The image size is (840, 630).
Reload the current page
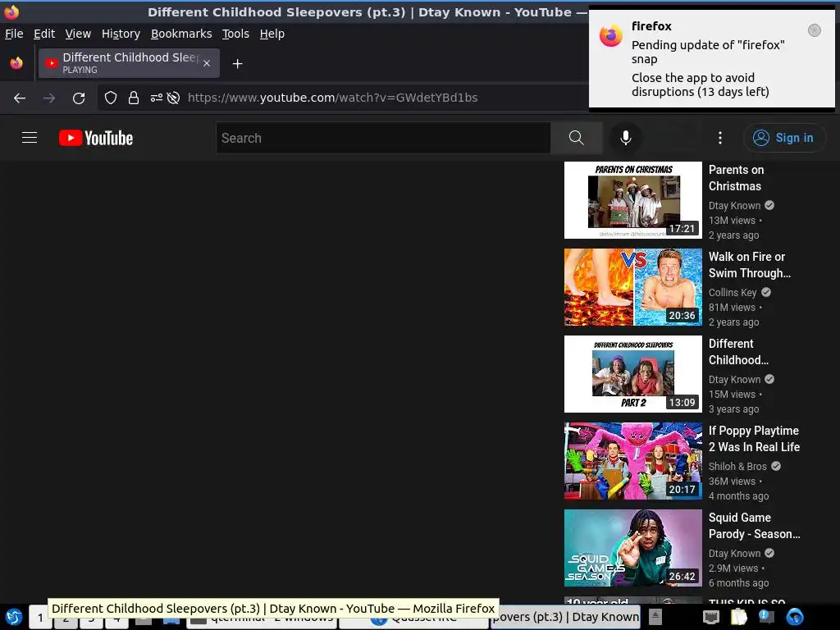pos(79,98)
